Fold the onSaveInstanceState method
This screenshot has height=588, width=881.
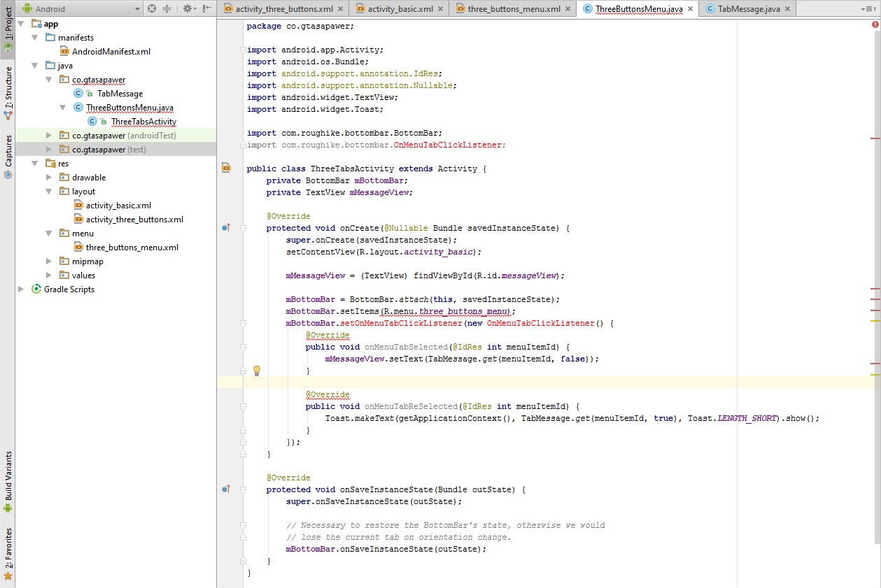243,489
